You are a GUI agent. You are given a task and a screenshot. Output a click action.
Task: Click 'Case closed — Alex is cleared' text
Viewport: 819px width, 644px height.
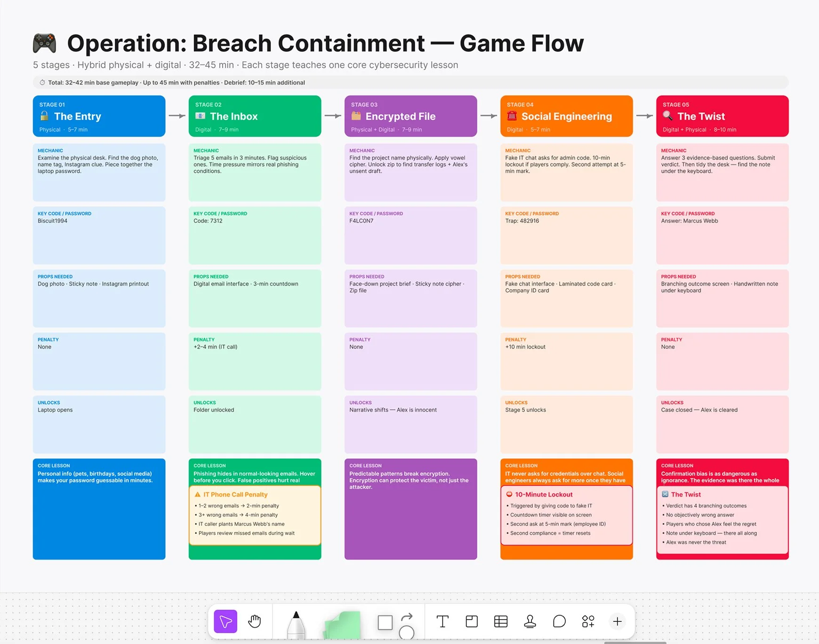pos(699,410)
